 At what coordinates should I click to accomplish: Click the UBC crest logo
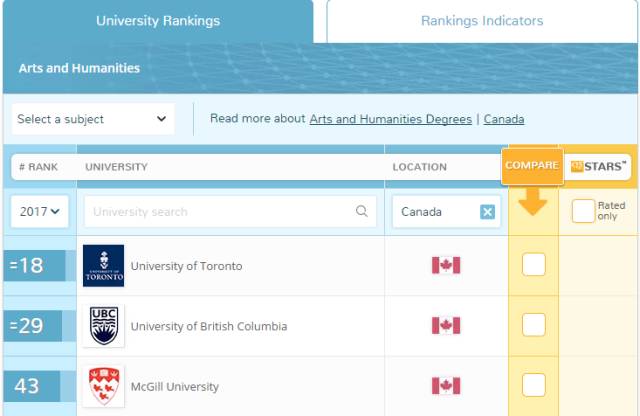click(104, 326)
